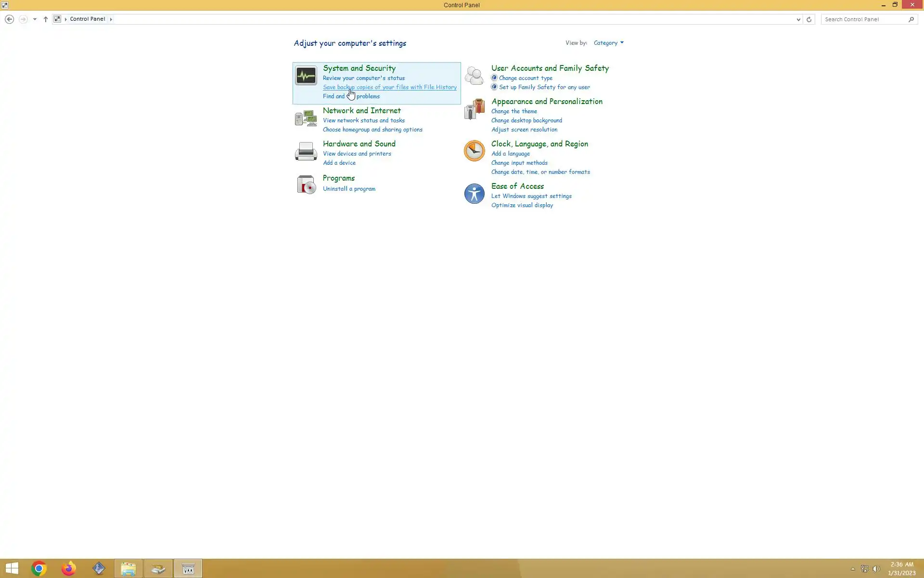Open Hardware and Sound printer icon

point(306,151)
